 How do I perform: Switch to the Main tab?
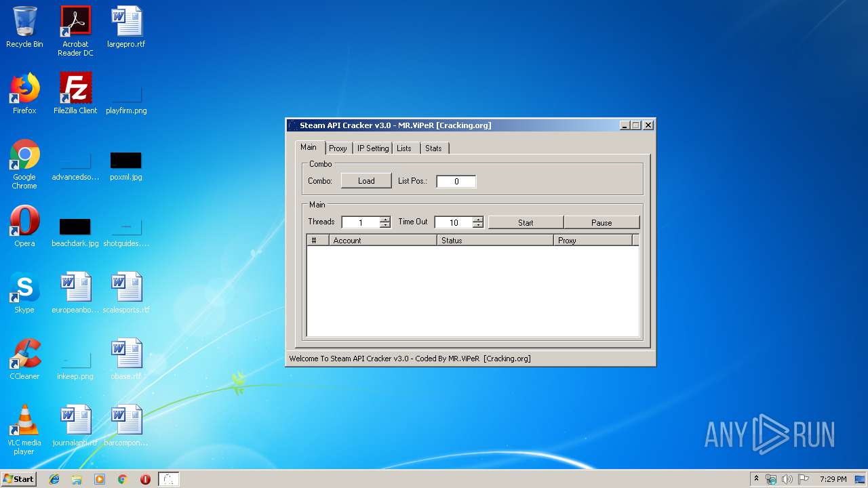(309, 147)
